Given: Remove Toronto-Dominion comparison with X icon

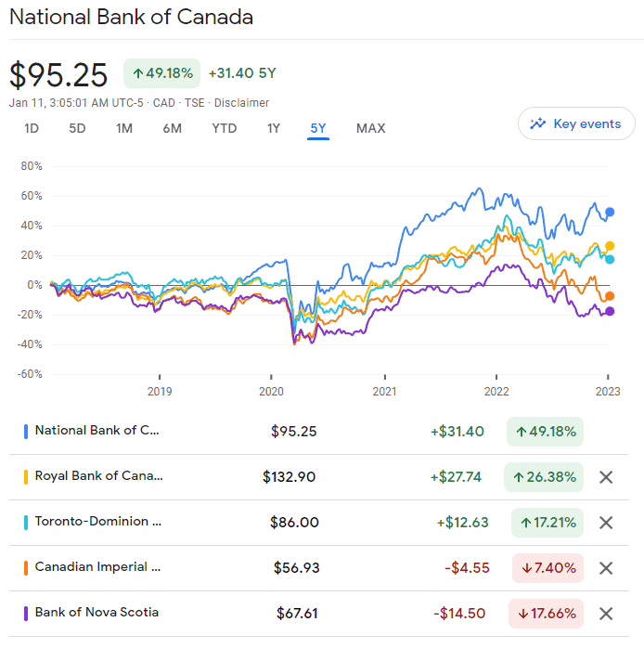Looking at the screenshot, I should pyautogui.click(x=606, y=523).
